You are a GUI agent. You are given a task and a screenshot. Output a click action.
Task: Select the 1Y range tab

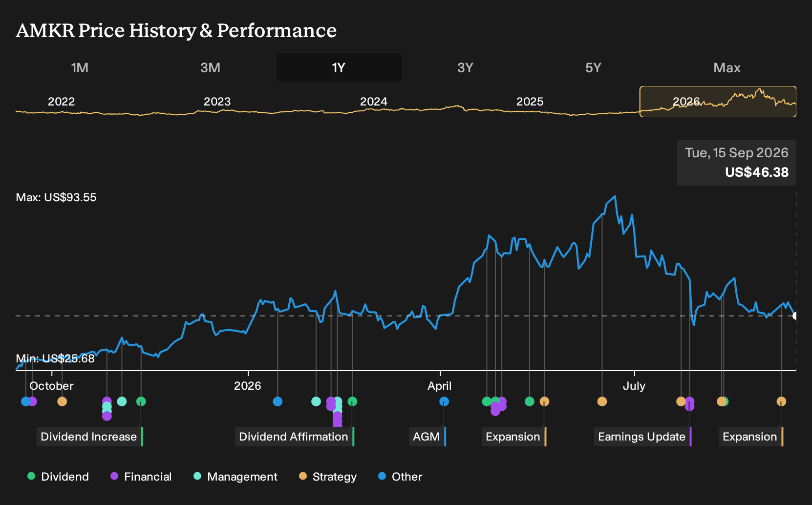pyautogui.click(x=339, y=67)
